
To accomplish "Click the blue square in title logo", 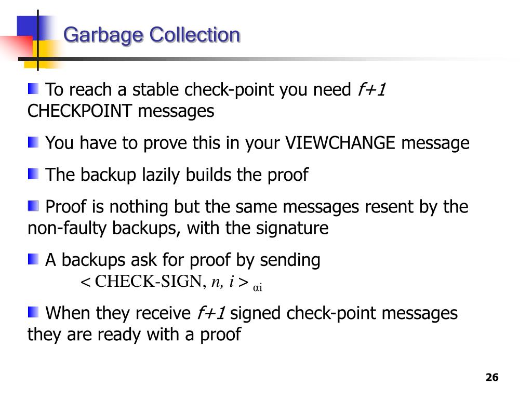I will pos(27,26).
